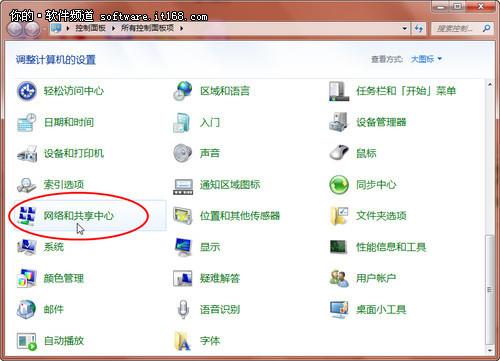Screen dimensions: 500x361
Task: Select 所有控制面板项 in the address breadcrumb
Action: point(147,28)
